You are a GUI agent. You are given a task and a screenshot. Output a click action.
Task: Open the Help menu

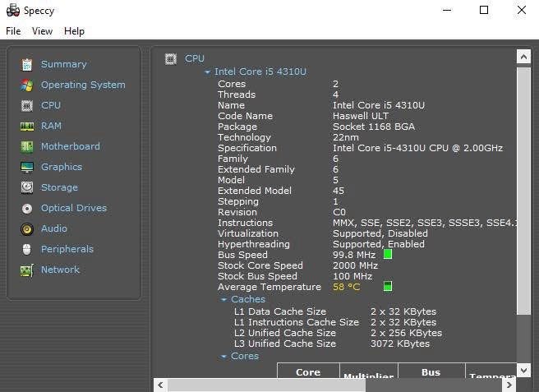coord(74,31)
